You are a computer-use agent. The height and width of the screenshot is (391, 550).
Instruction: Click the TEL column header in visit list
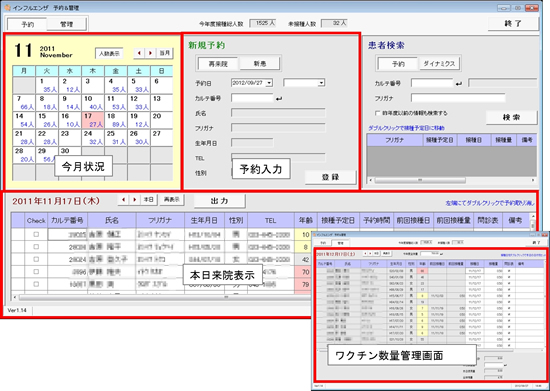coord(270,220)
